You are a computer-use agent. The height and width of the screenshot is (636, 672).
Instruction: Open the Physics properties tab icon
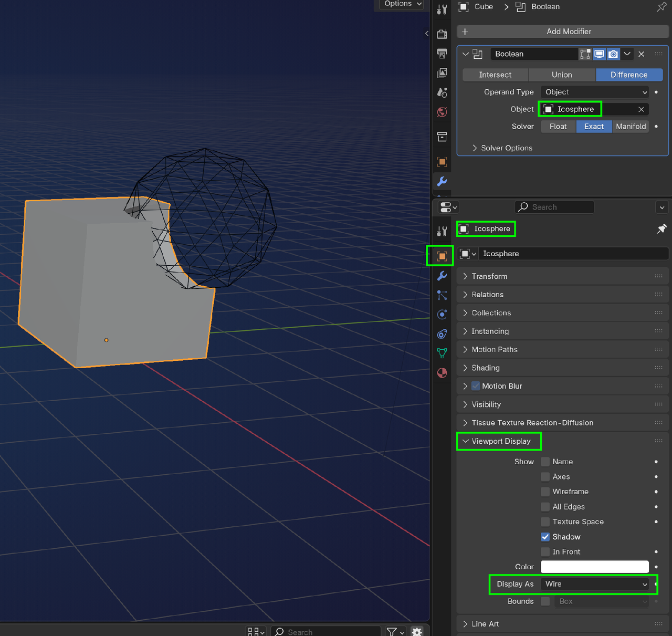tap(442, 315)
